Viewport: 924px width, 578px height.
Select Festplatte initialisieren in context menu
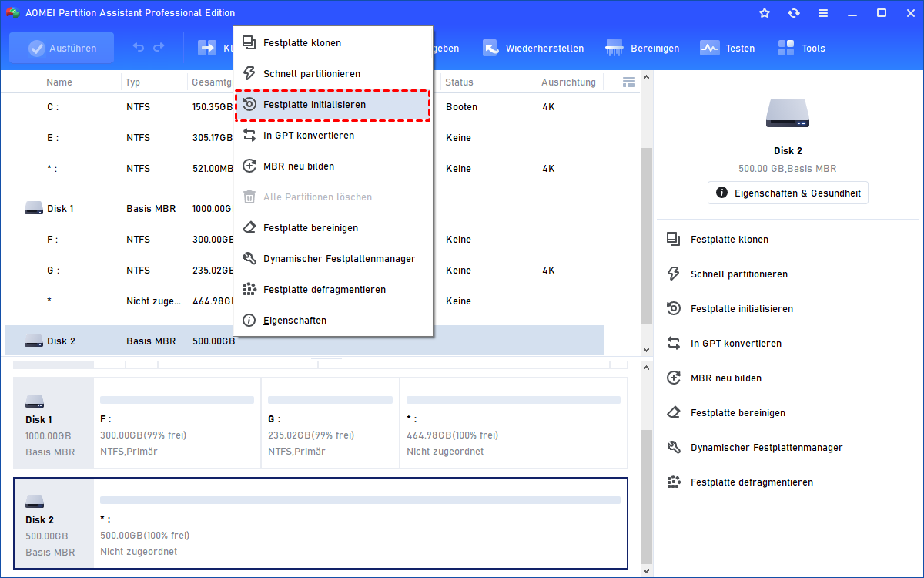(x=333, y=105)
